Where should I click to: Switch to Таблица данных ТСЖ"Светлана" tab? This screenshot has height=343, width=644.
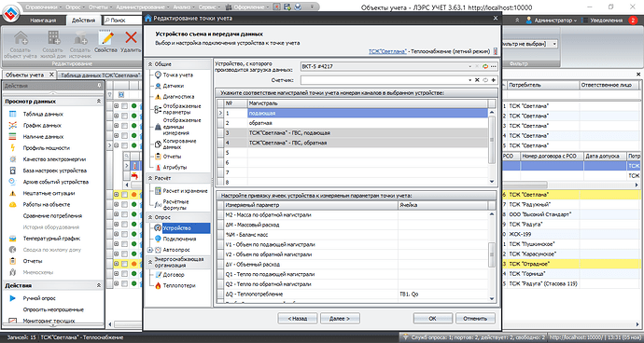pos(101,75)
